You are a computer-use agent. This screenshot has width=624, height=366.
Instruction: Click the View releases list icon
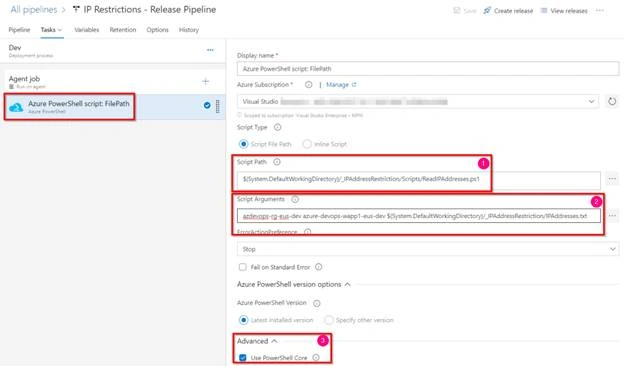click(544, 11)
